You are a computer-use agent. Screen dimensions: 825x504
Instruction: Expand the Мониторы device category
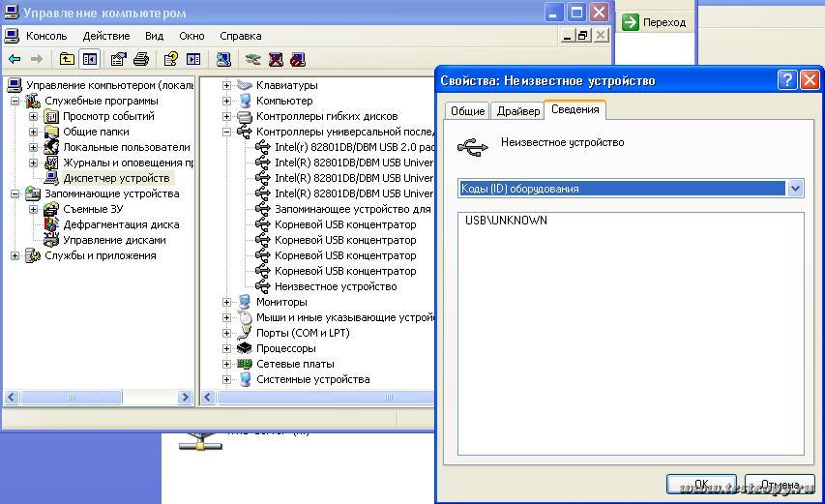(x=226, y=302)
